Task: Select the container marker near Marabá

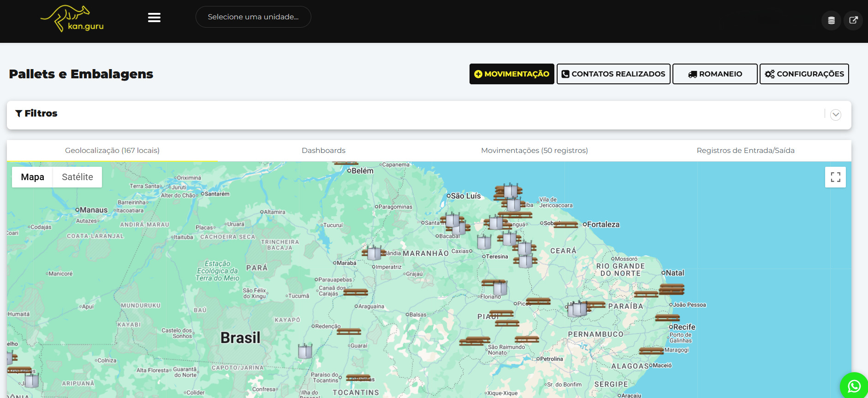Action: 374,252
